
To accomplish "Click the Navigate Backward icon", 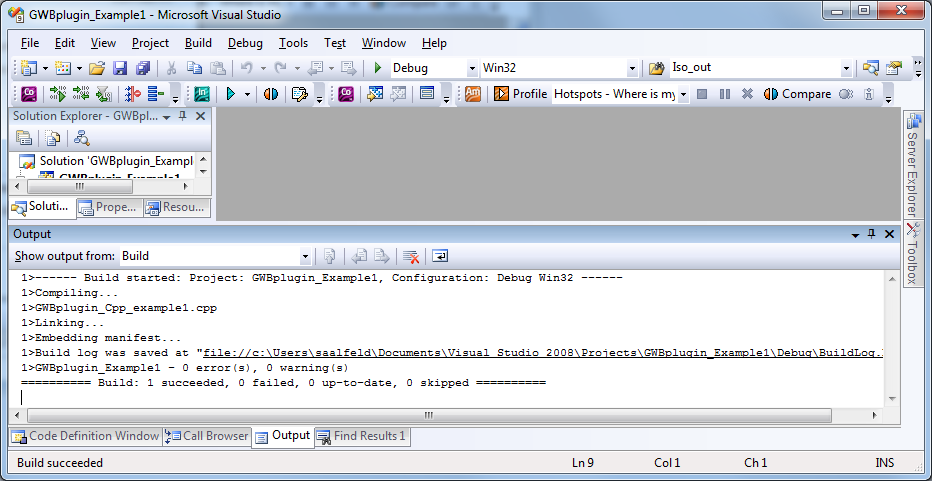I will point(314,68).
